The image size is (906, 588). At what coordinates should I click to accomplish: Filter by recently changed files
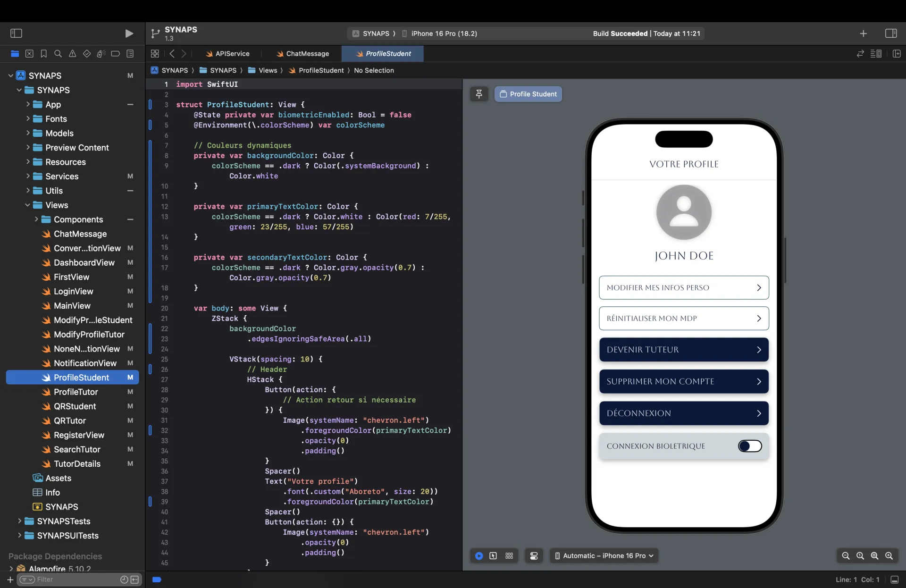[x=124, y=580]
